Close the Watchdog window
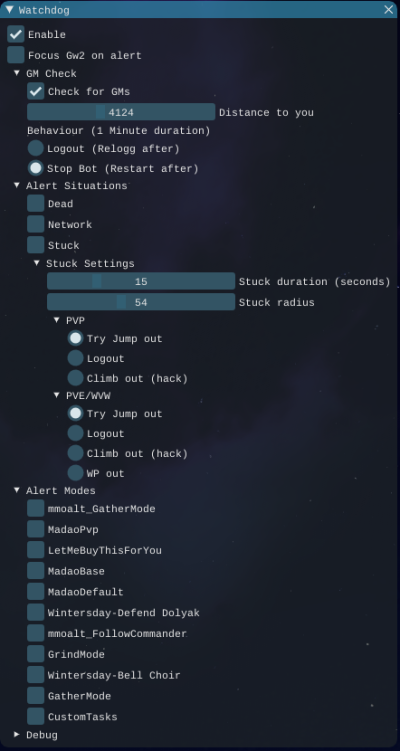This screenshot has width=400, height=751. pos(389,10)
